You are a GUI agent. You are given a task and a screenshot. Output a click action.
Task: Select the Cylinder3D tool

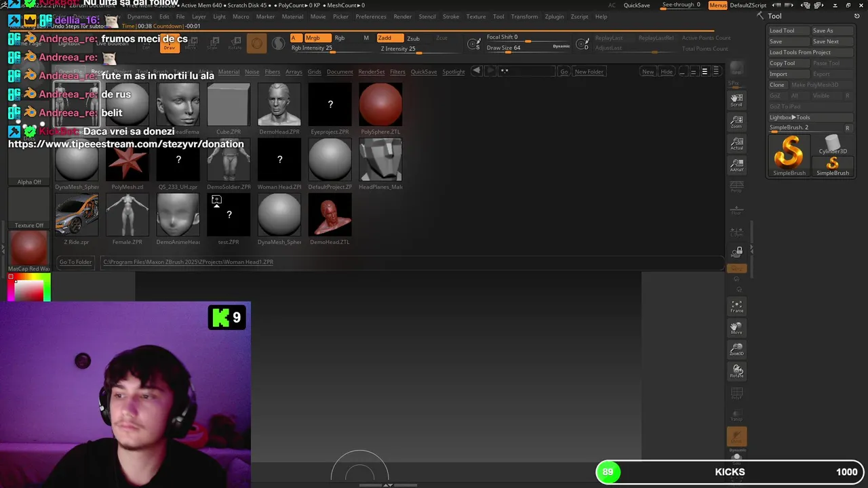(x=833, y=144)
